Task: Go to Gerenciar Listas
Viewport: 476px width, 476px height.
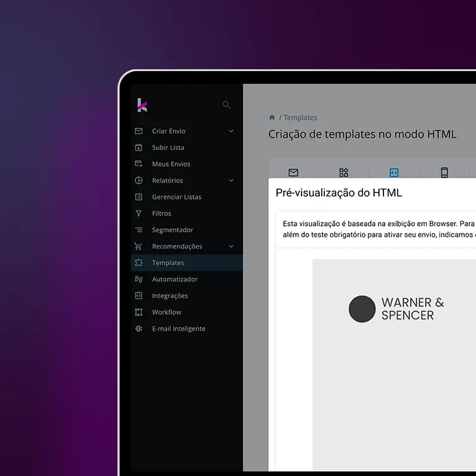Action: click(x=176, y=197)
